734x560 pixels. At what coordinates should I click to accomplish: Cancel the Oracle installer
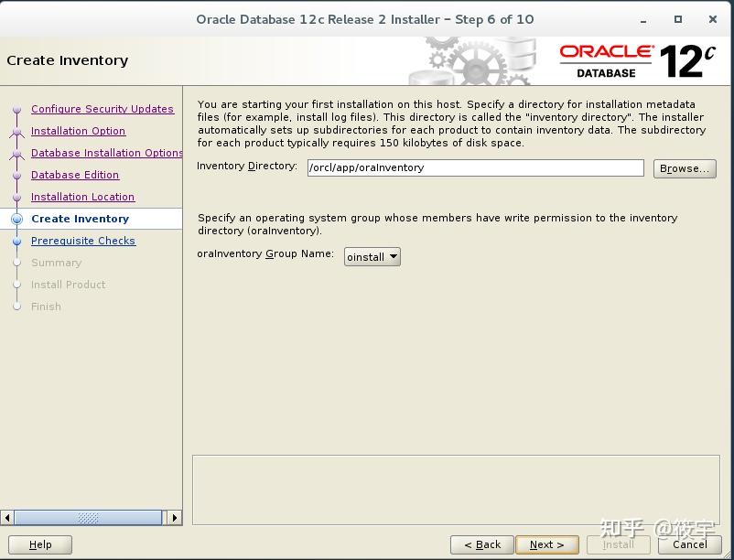pos(688,544)
